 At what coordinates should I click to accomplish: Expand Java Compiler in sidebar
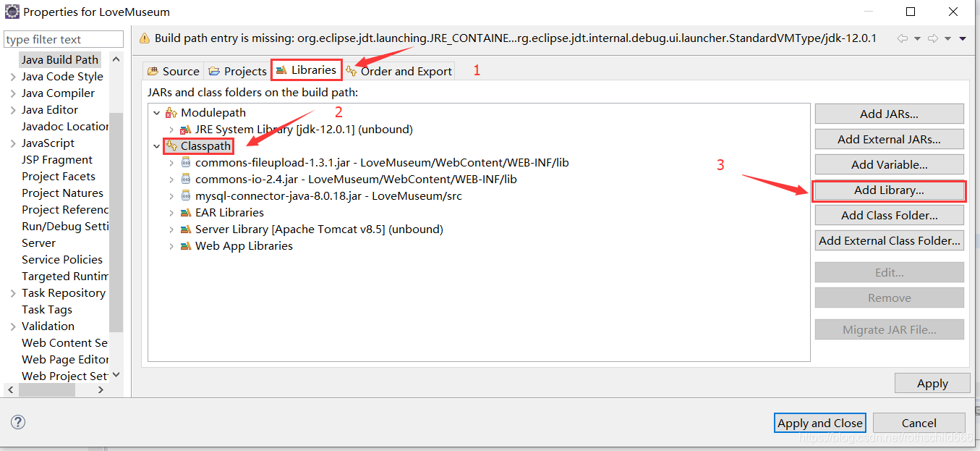pyautogui.click(x=13, y=93)
